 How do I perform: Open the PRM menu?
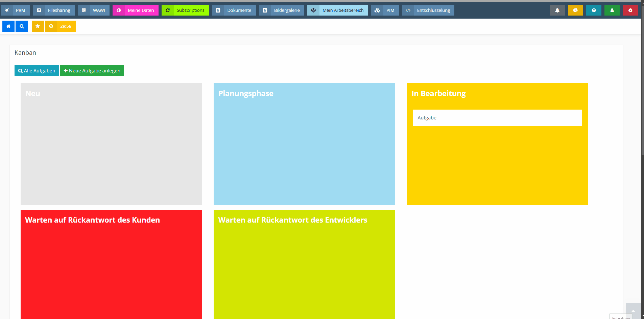[16, 10]
